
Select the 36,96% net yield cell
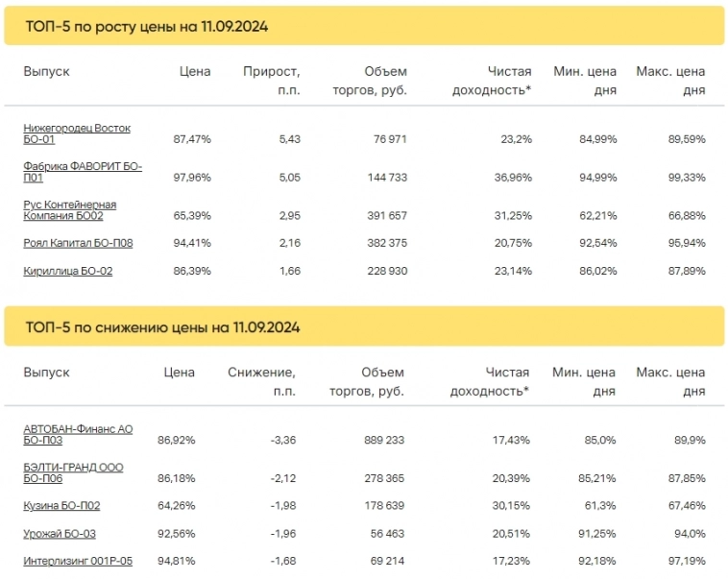click(511, 178)
